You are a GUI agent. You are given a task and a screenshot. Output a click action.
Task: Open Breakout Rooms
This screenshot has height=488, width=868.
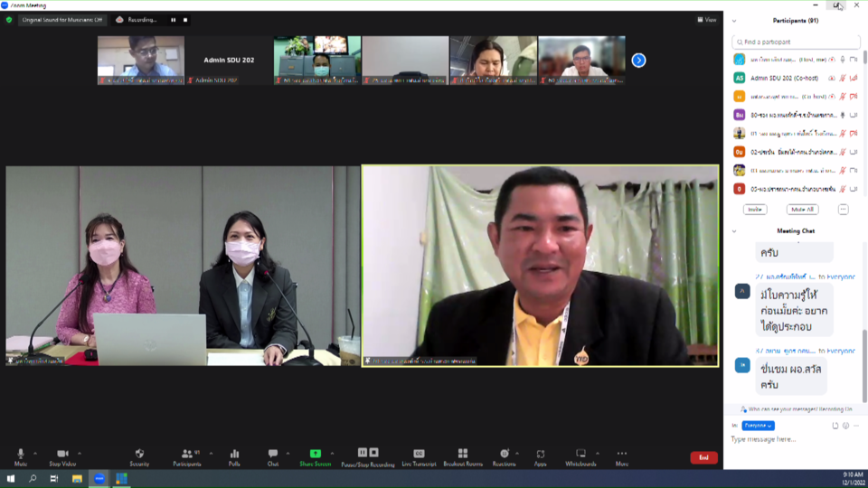tap(463, 457)
